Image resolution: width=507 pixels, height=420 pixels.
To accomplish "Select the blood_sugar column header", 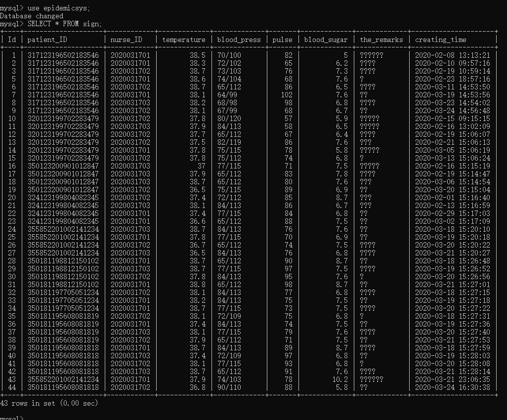I will pyautogui.click(x=326, y=40).
